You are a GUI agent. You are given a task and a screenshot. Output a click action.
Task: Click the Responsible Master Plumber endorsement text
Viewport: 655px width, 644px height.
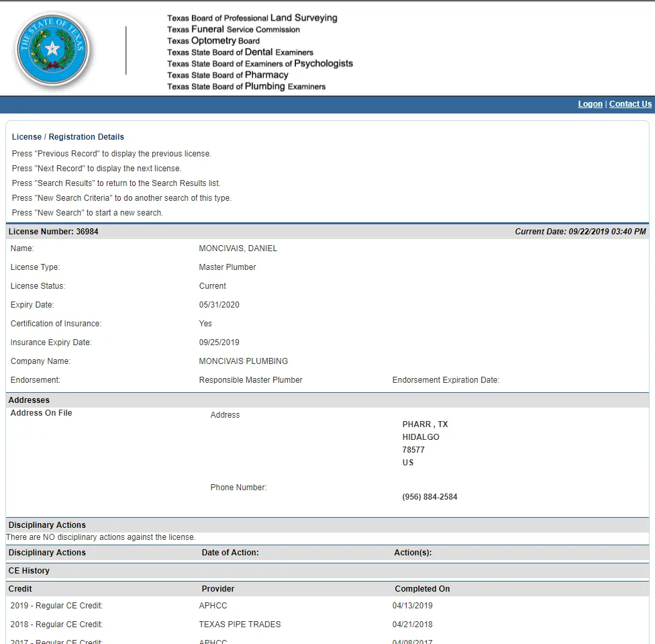250,380
